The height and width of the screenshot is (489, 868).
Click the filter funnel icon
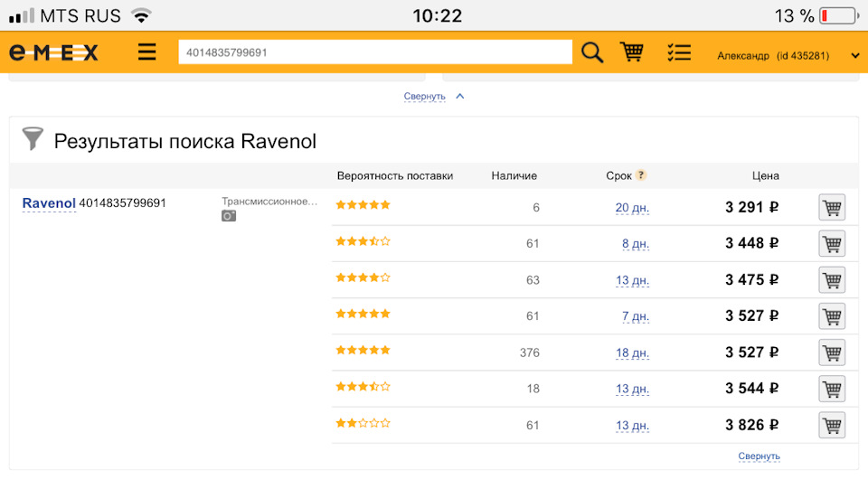(x=33, y=138)
